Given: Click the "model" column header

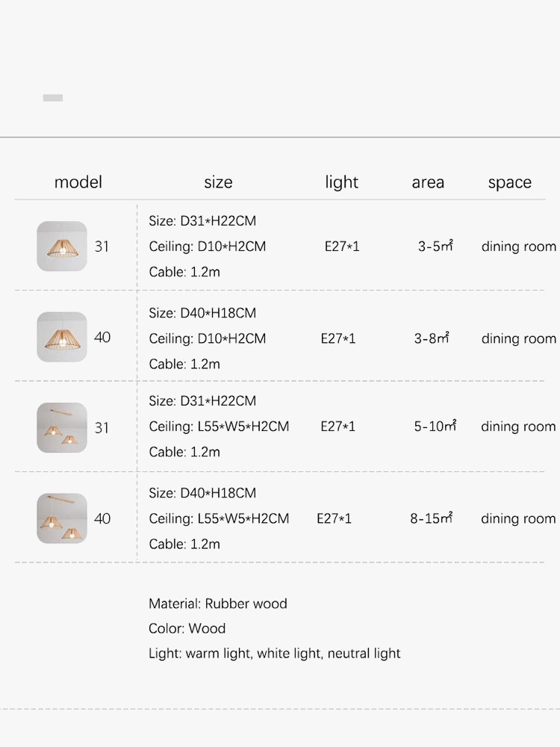Looking at the screenshot, I should pyautogui.click(x=78, y=182).
